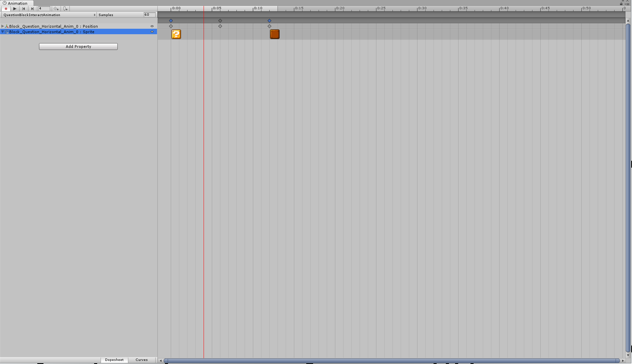Image resolution: width=632 pixels, height=364 pixels.
Task: Switch to the Dopesheet view
Action: click(114, 360)
